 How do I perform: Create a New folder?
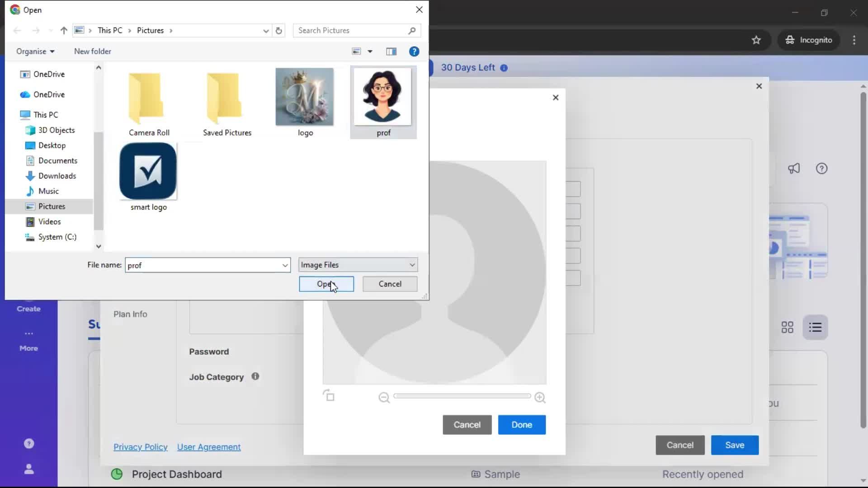click(x=92, y=51)
